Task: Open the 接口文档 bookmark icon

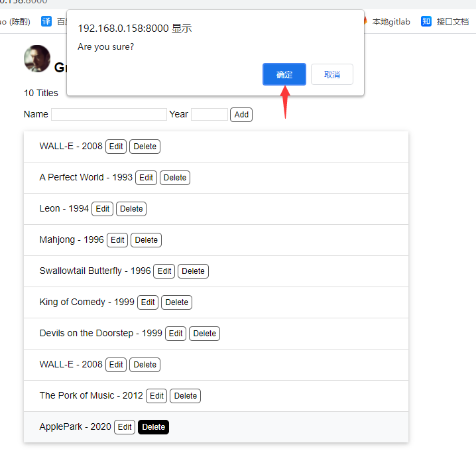Action: tap(426, 21)
